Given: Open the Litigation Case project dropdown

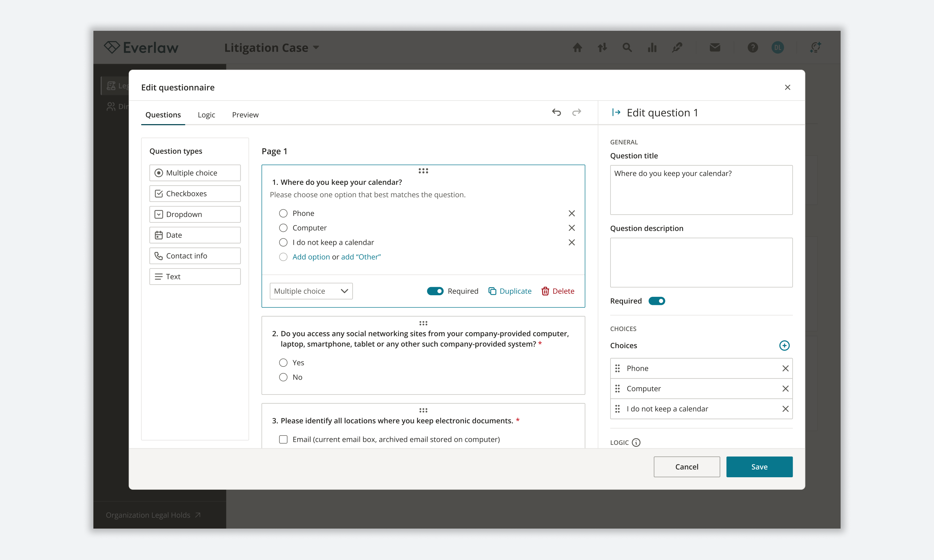Looking at the screenshot, I should [271, 48].
